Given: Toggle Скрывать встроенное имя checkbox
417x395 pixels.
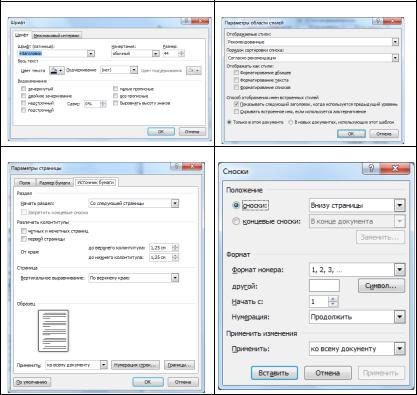Looking at the screenshot, I should [x=236, y=112].
